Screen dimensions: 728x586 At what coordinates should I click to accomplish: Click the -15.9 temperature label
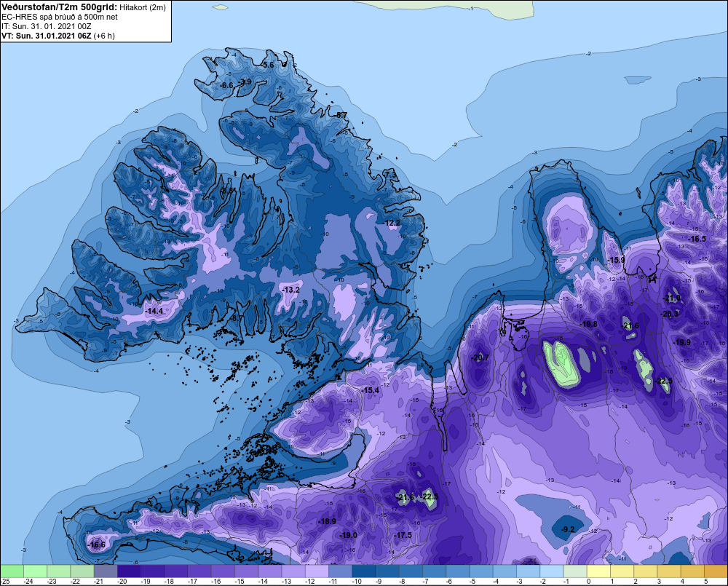[616, 260]
